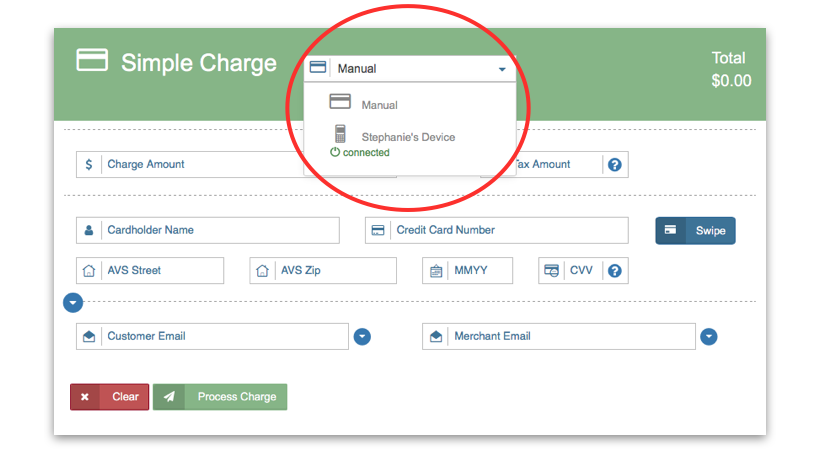Click the help icon next to CVV
The width and height of the screenshot is (815, 463).
pyautogui.click(x=615, y=271)
